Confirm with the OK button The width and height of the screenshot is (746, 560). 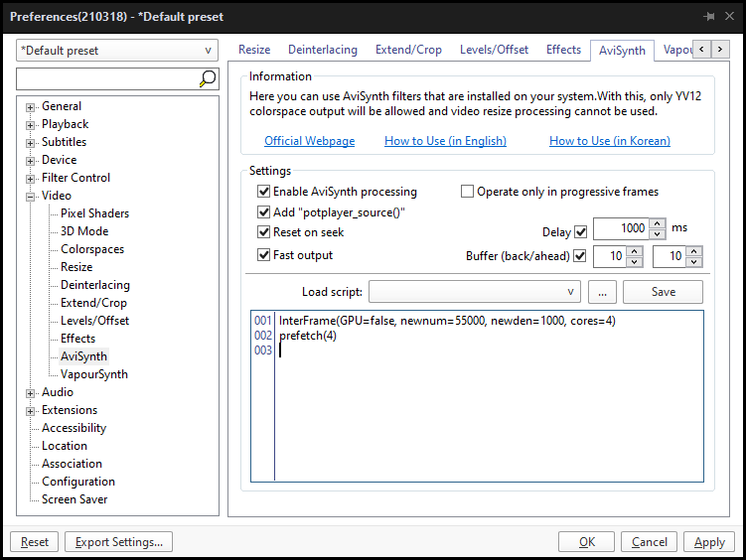587,542
